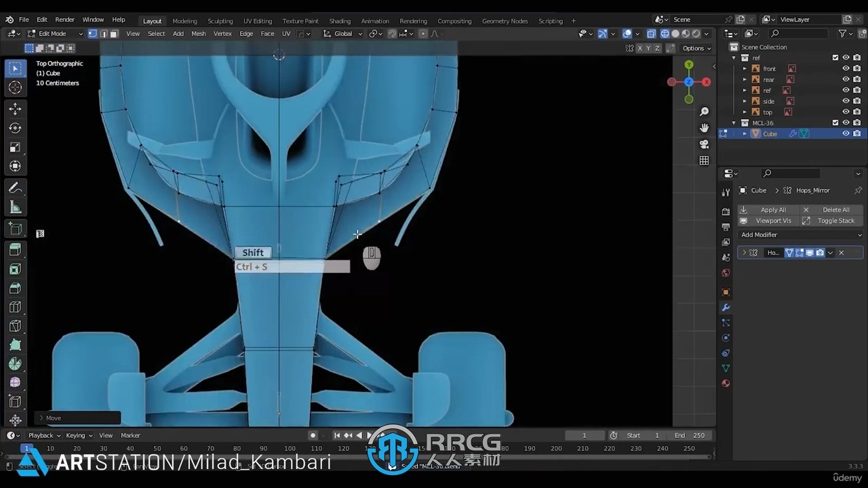868x488 pixels.
Task: Open the Keying dropdown in timeline
Action: (79, 435)
